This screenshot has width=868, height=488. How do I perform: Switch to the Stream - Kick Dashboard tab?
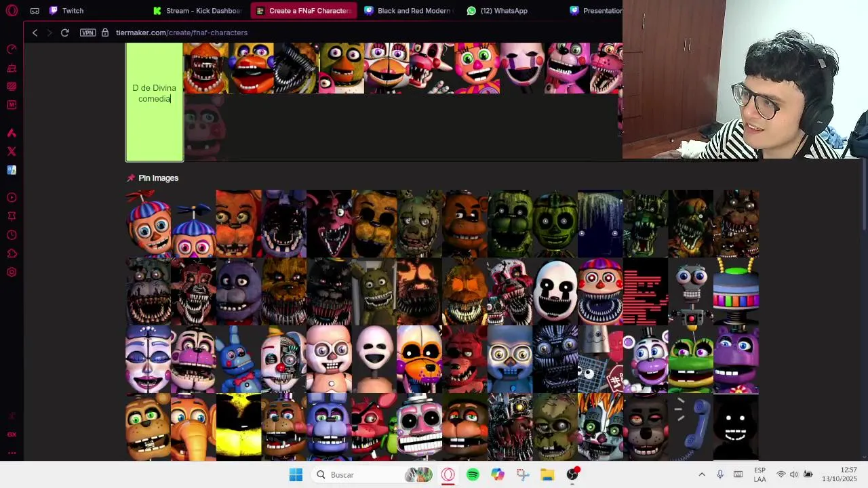pos(198,11)
